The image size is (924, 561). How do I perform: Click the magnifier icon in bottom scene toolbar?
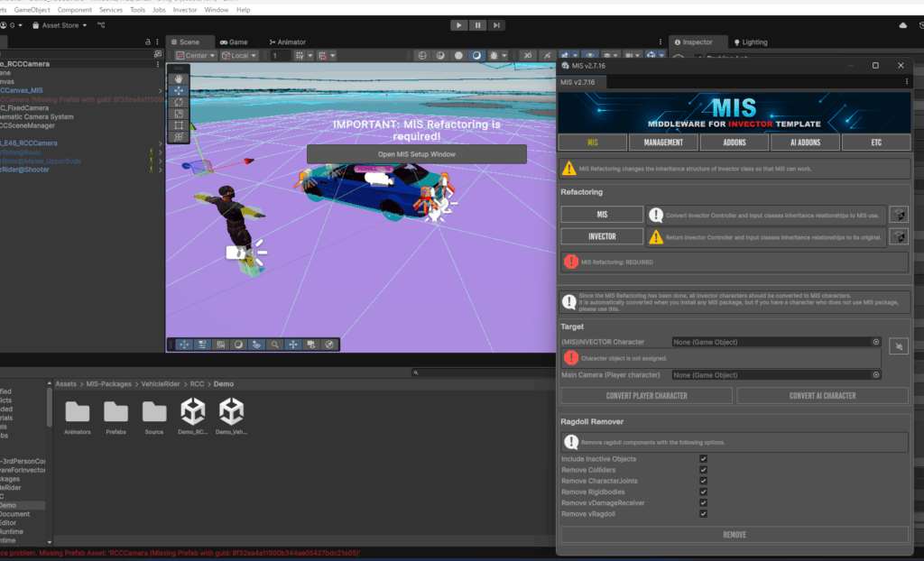click(x=275, y=345)
